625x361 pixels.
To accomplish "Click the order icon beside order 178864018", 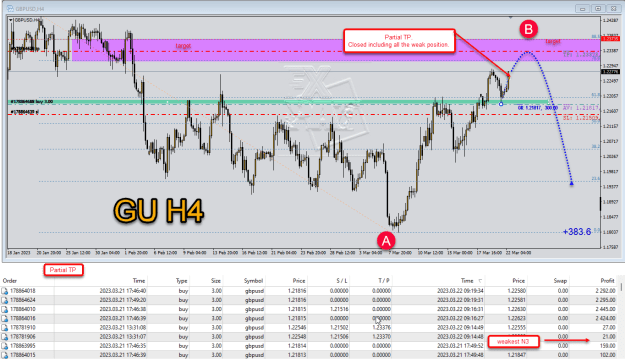I will 5,291.
